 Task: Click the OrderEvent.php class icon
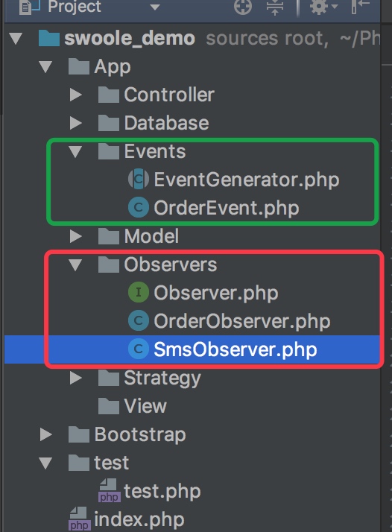click(x=138, y=207)
